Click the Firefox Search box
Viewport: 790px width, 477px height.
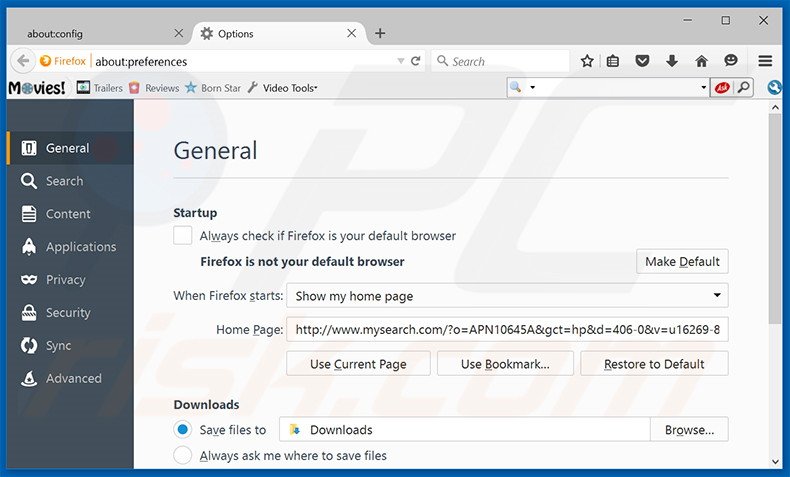(x=501, y=61)
